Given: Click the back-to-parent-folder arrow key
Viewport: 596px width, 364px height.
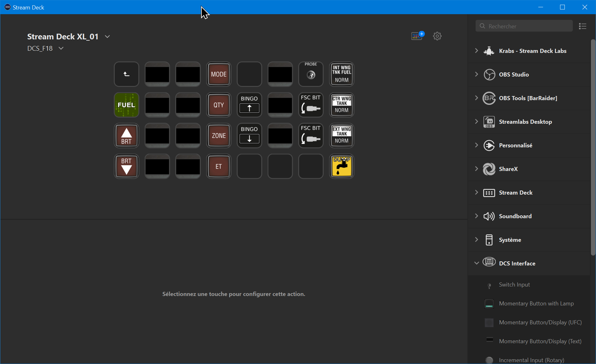Looking at the screenshot, I should point(126,74).
